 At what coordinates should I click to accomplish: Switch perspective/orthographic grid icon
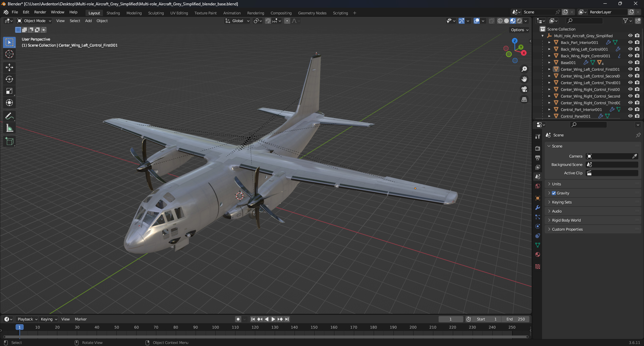(524, 99)
